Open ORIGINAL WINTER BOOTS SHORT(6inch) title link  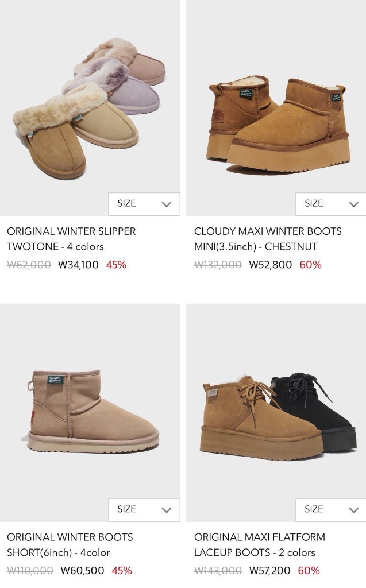70,545
